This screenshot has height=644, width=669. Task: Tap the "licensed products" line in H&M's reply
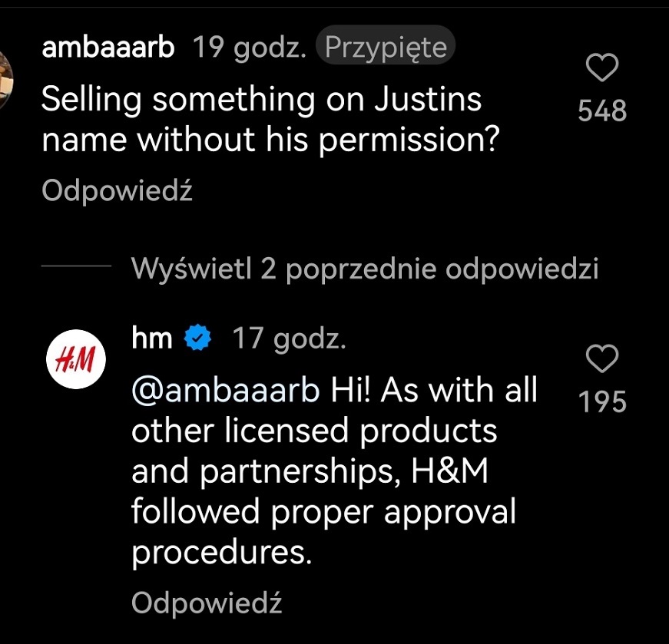314,431
